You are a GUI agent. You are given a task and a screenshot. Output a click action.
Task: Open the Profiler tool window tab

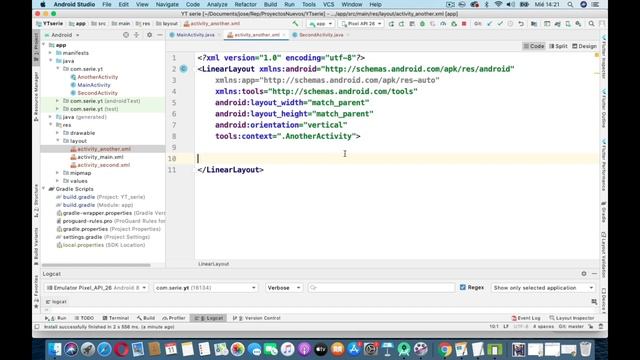pos(174,318)
